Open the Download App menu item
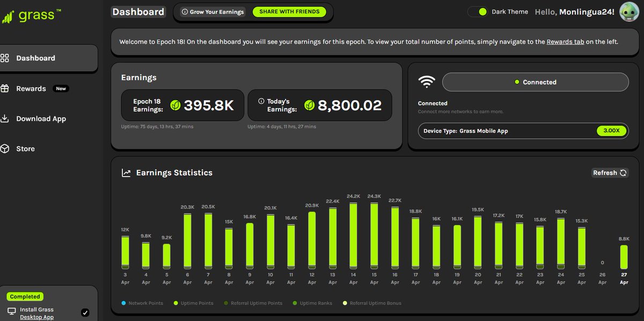Viewport: 644px width, 321px height. [x=41, y=119]
